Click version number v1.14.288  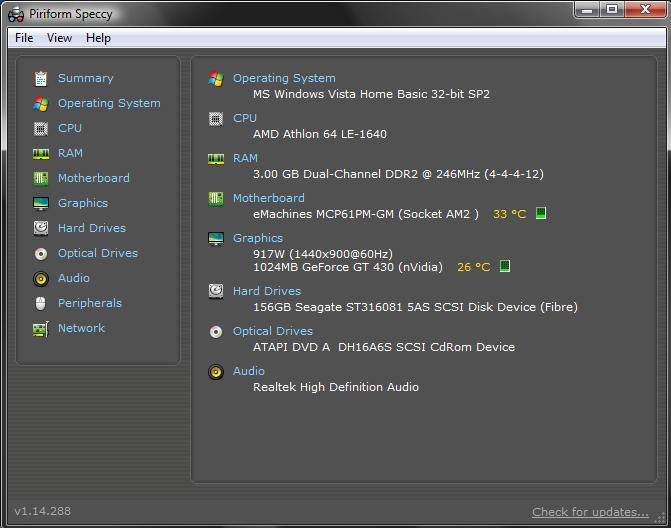click(42, 511)
